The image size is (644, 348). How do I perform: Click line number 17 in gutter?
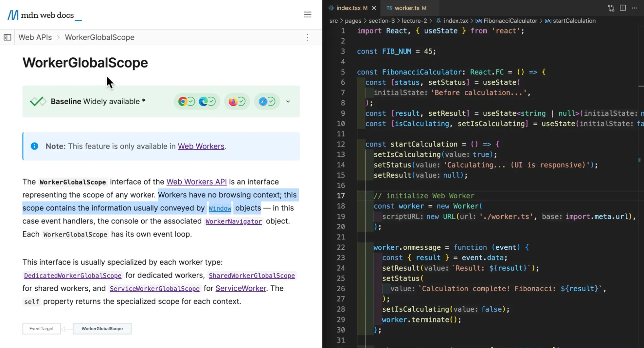tap(341, 196)
